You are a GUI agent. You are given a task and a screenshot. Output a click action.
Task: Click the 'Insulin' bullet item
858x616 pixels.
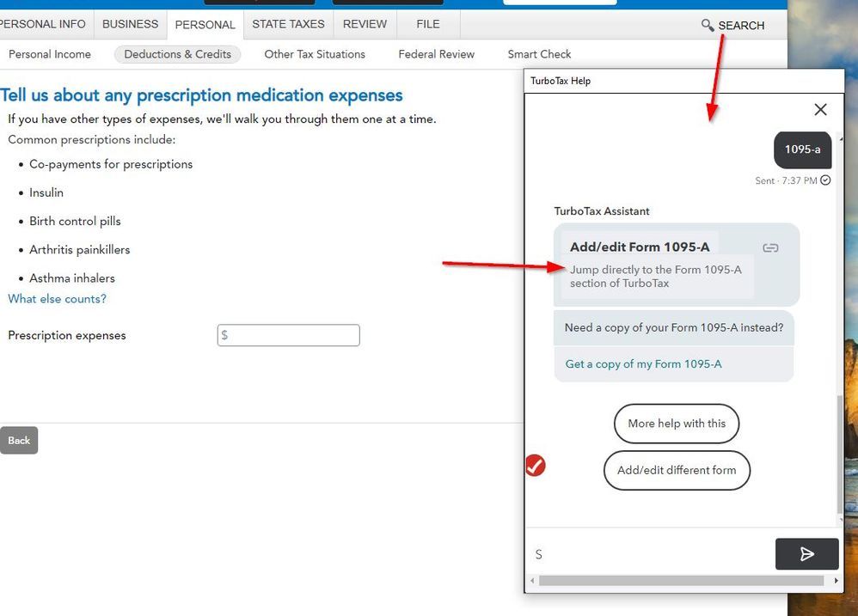click(x=46, y=192)
